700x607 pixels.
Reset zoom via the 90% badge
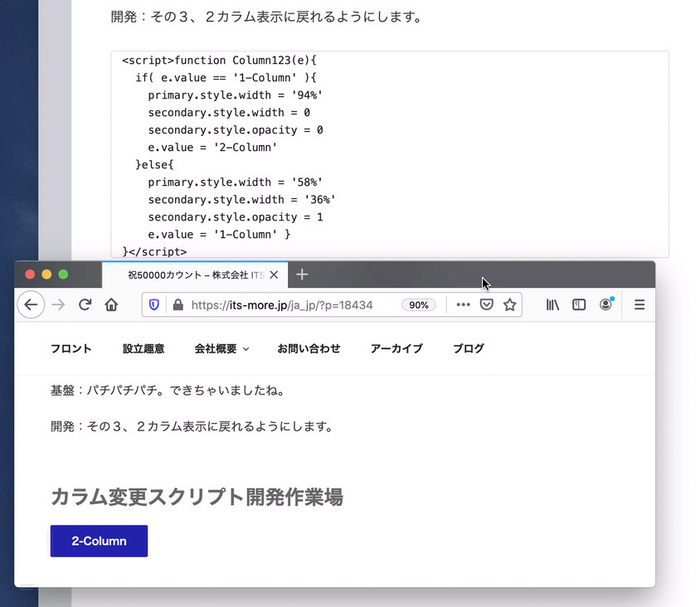pyautogui.click(x=418, y=304)
